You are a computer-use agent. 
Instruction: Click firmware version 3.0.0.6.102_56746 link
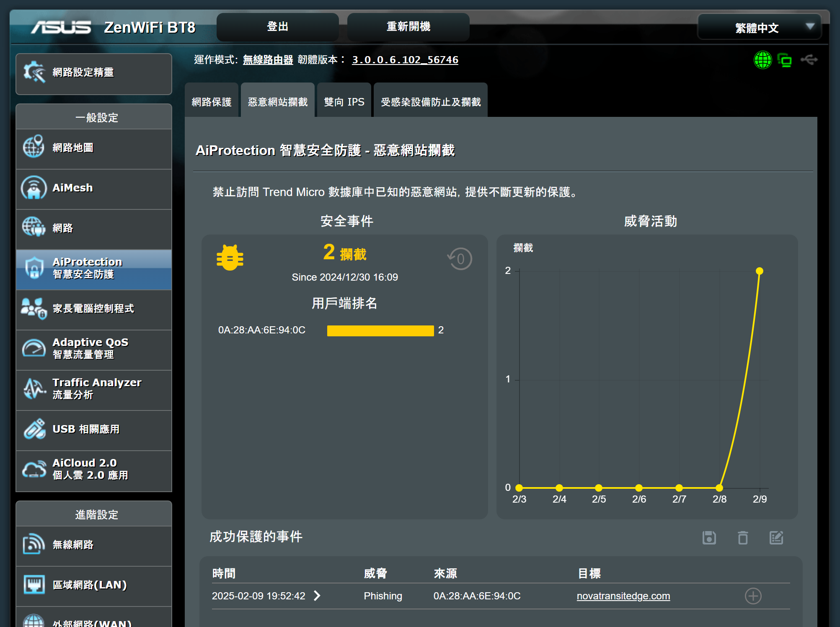[x=405, y=60]
